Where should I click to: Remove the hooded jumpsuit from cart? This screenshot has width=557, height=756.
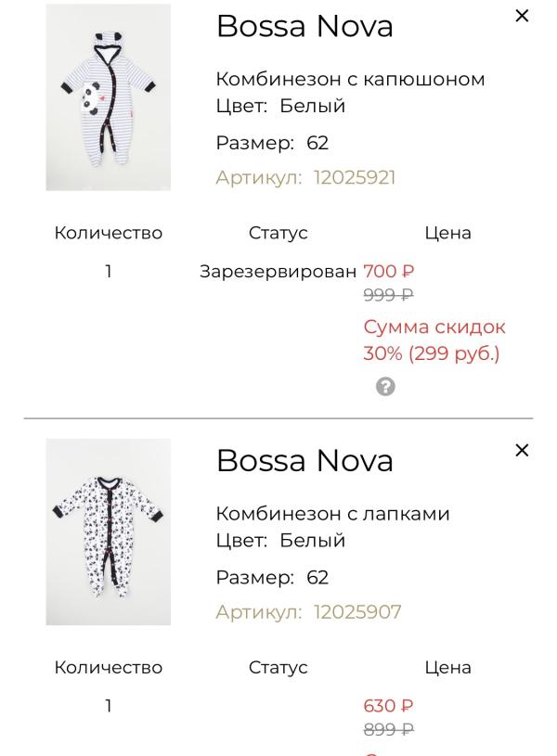522,17
